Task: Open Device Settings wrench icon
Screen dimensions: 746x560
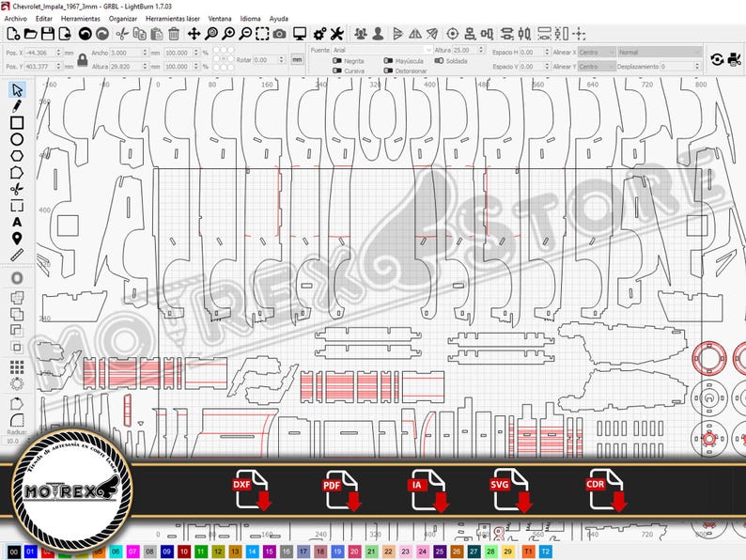Action: 337,34
